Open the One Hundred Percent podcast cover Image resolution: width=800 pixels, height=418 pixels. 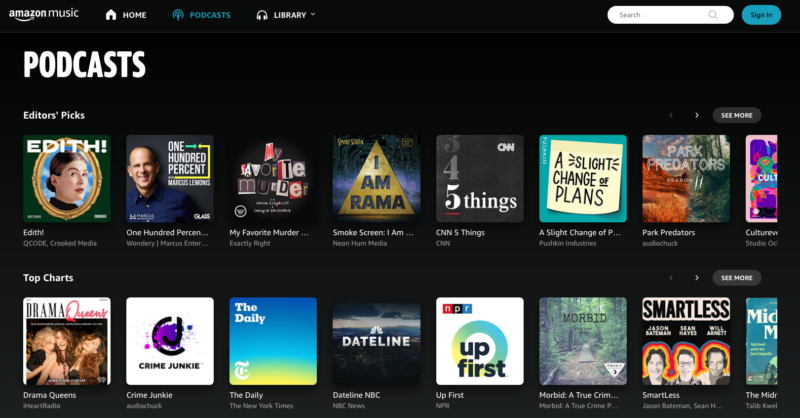pos(170,179)
